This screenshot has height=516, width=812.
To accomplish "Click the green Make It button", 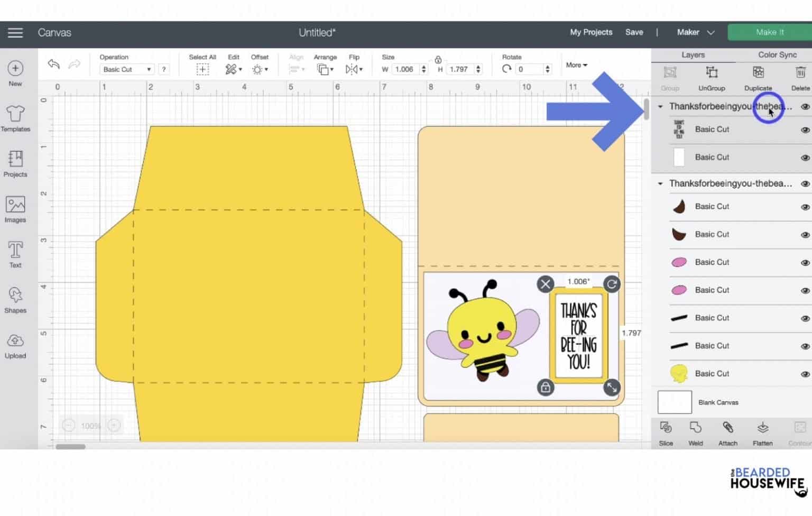I will click(769, 32).
